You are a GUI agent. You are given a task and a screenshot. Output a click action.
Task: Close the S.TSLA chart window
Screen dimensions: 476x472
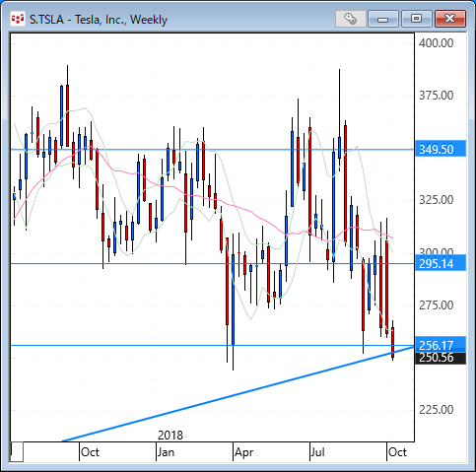click(450, 19)
